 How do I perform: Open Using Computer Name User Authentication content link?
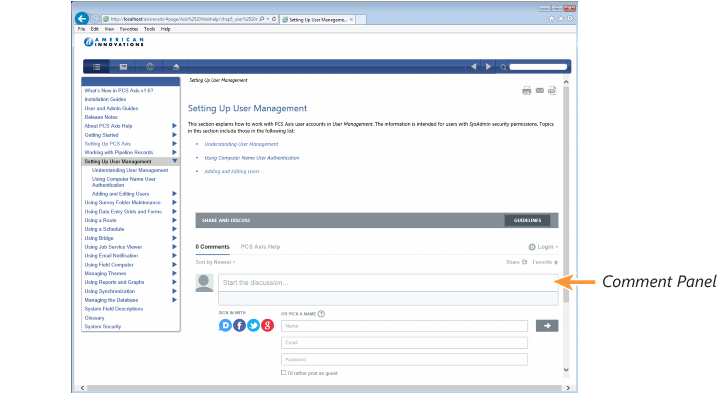[252, 158]
